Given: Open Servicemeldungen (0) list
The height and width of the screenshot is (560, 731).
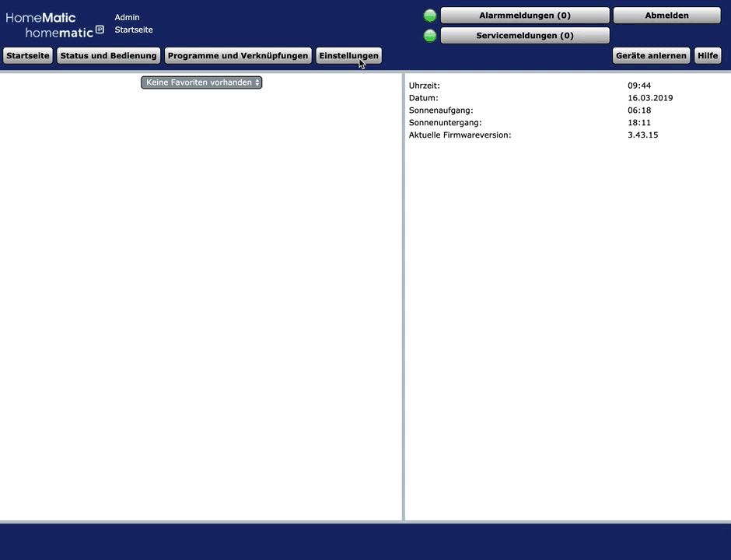Looking at the screenshot, I should [525, 36].
